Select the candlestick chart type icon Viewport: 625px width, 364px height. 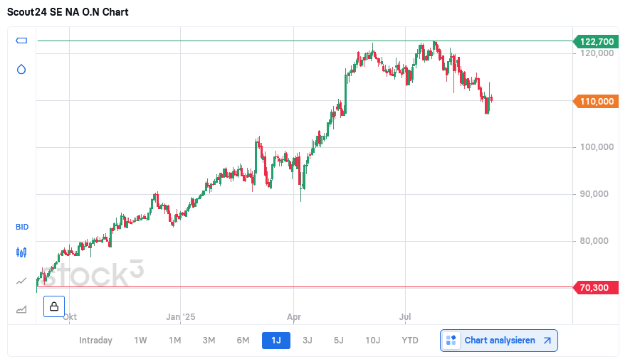(x=21, y=252)
